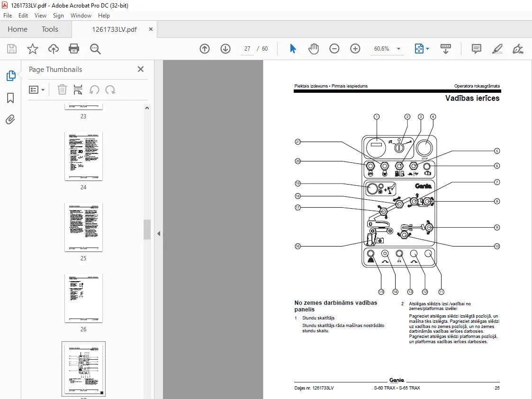Viewport: 532px width, 399px height.
Task: Open the Sign document tool
Action: (x=518, y=49)
